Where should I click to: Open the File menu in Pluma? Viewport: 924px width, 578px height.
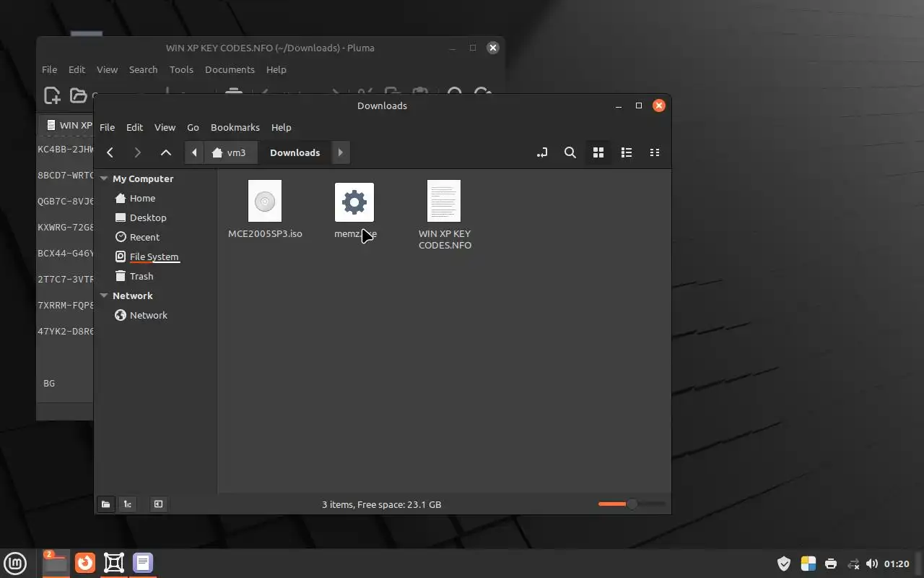pyautogui.click(x=49, y=69)
